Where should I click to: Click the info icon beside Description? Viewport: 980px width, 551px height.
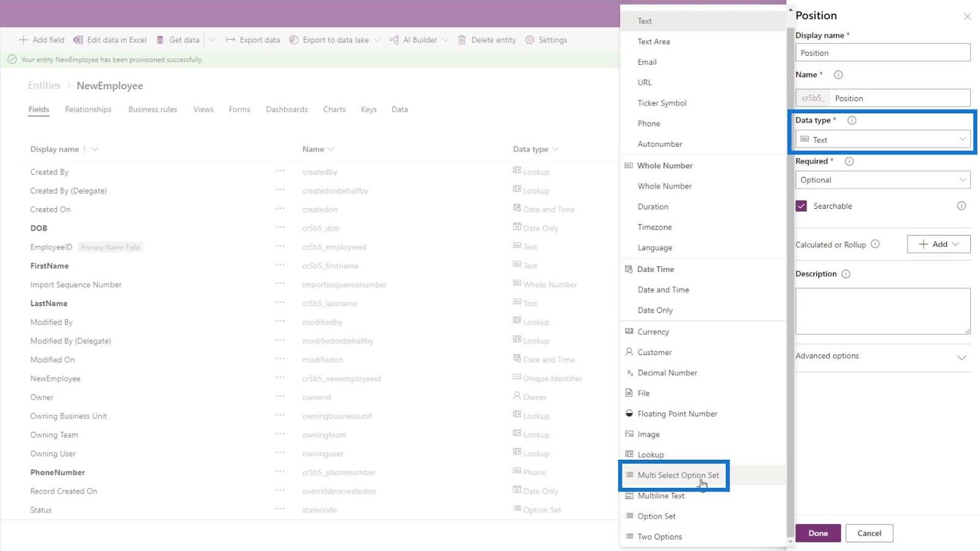pyautogui.click(x=846, y=274)
